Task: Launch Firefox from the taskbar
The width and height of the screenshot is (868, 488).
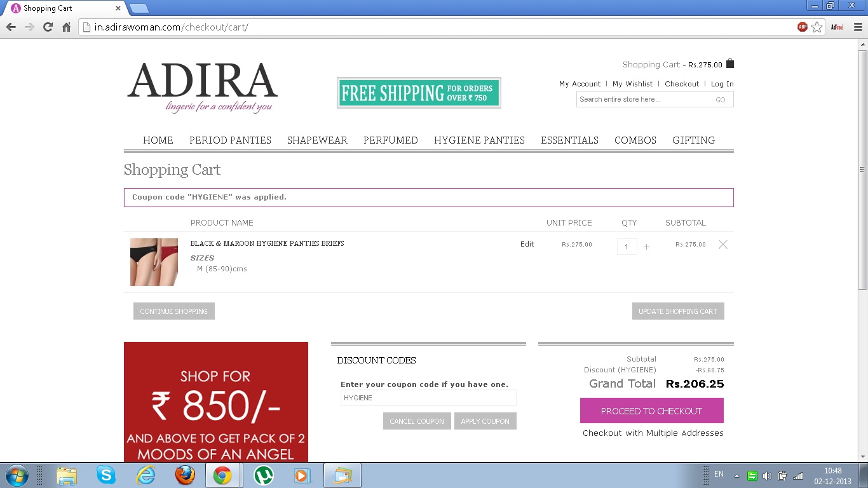Action: [185, 475]
